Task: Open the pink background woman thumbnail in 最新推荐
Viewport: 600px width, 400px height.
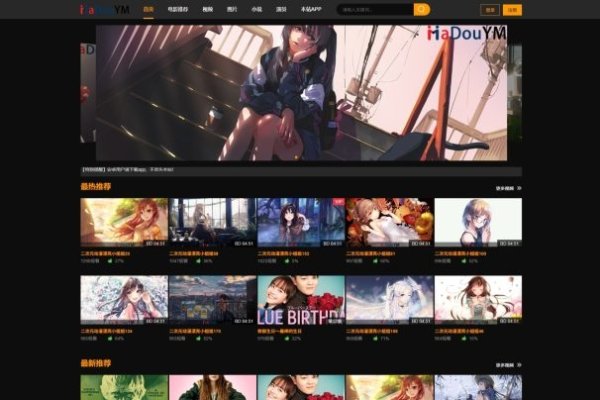Action: pos(212,387)
